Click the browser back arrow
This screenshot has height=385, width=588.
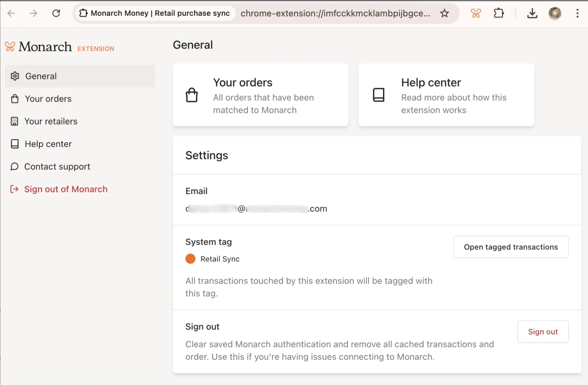(x=11, y=13)
